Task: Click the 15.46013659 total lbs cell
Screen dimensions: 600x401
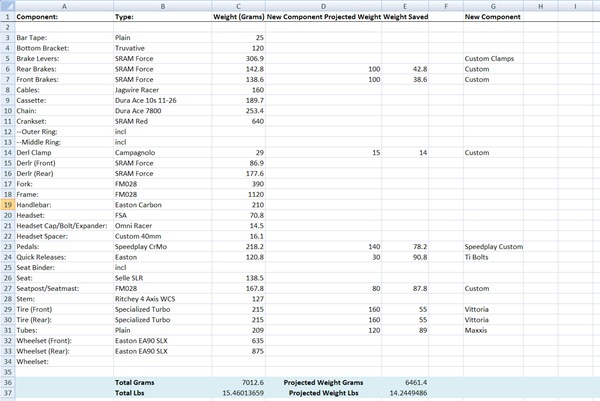Action: 238,393
